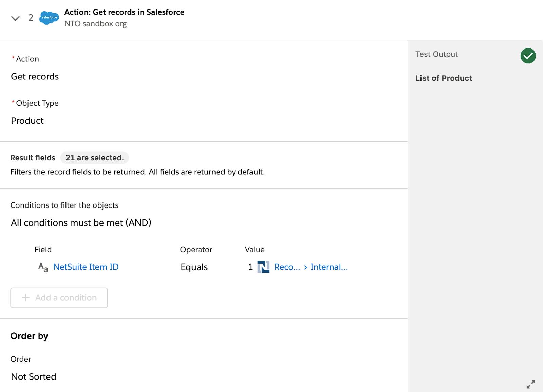
Task: Click the Conditions to filter the objects label
Action: [x=64, y=205]
